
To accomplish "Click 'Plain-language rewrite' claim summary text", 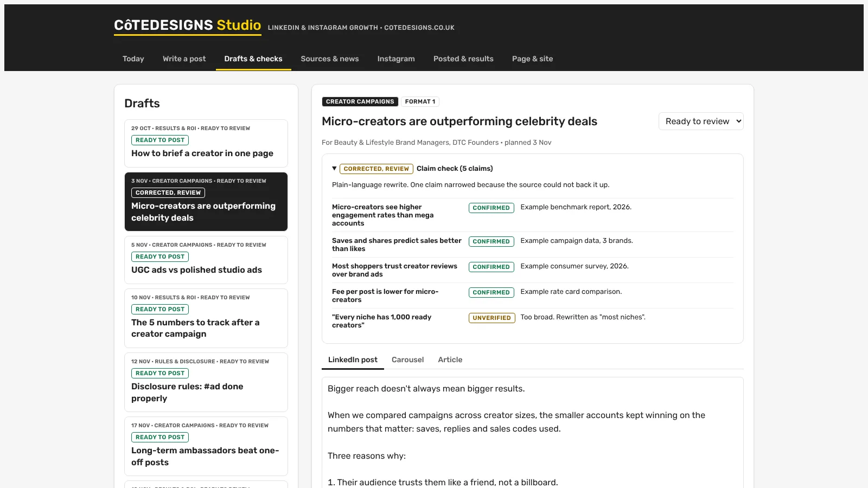I will [471, 185].
